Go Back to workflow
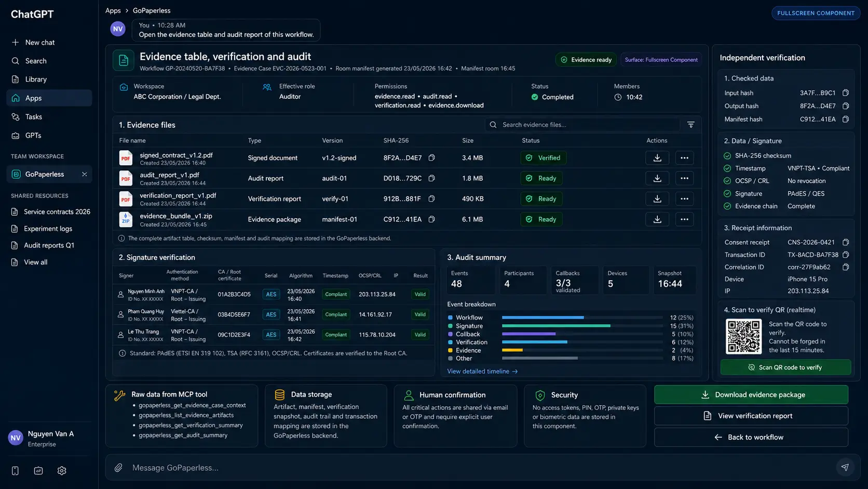The height and width of the screenshot is (489, 868). (751, 438)
